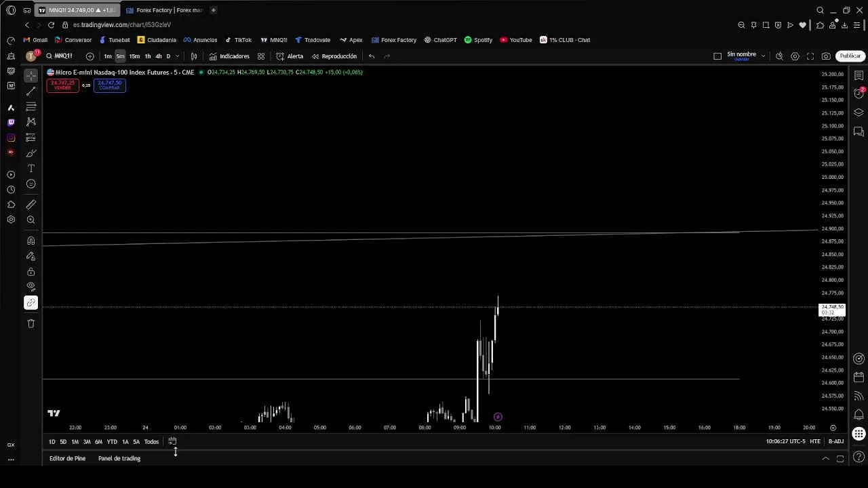Select the zoom in tool

coord(31,220)
